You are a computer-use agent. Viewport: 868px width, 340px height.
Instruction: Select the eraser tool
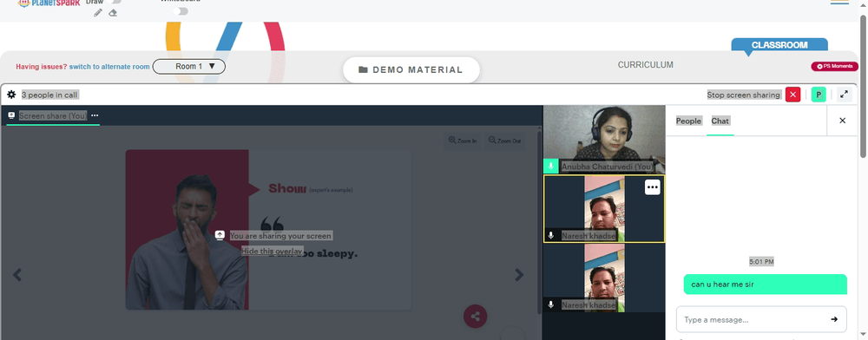[x=113, y=13]
